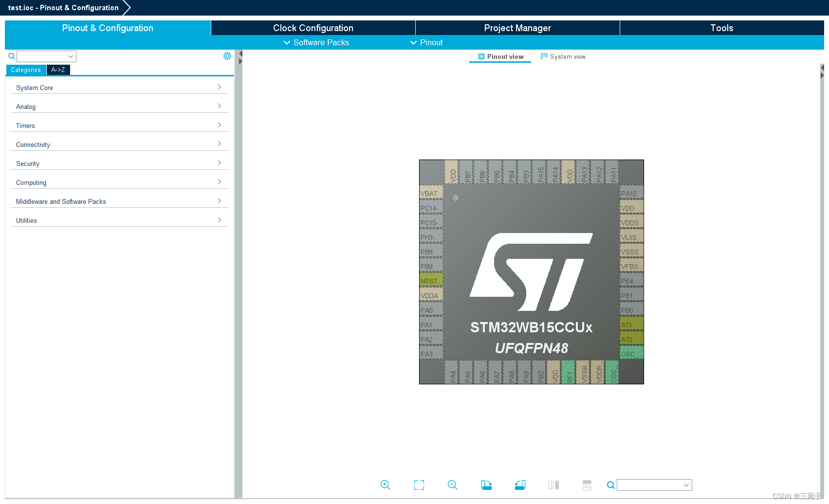Expand the Computing category

[119, 182]
